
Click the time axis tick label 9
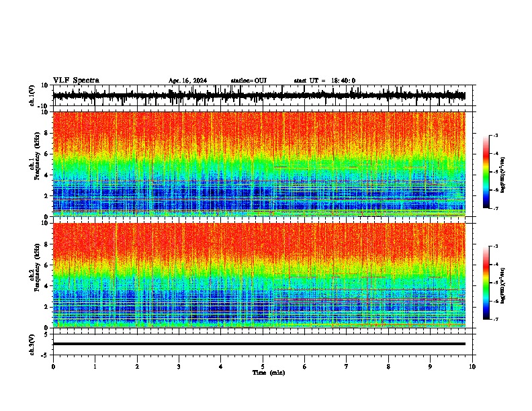point(430,367)
